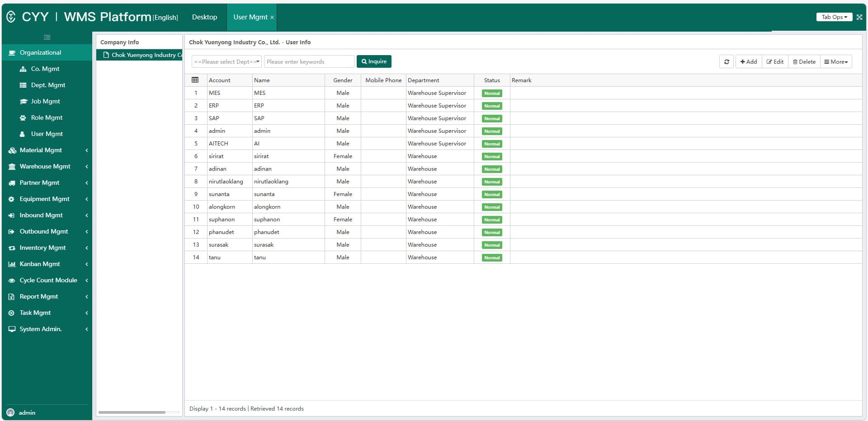
Task: Close the User Mgmt tab
Action: (x=272, y=18)
